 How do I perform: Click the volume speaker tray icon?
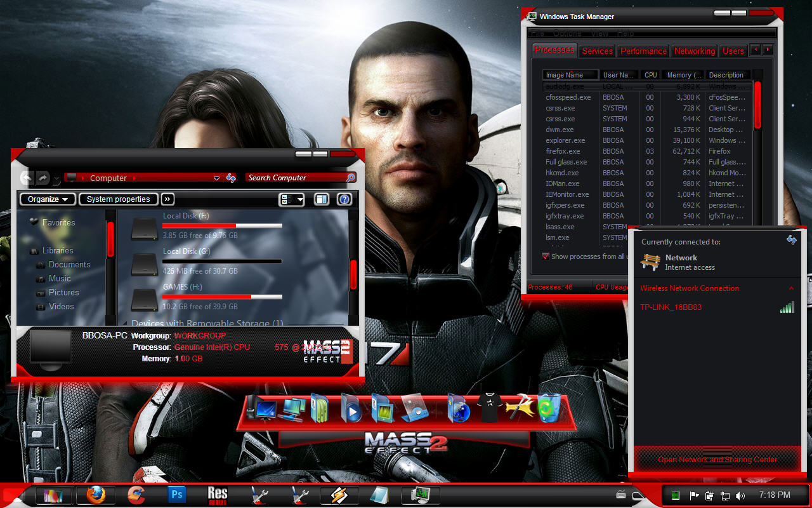tap(740, 495)
